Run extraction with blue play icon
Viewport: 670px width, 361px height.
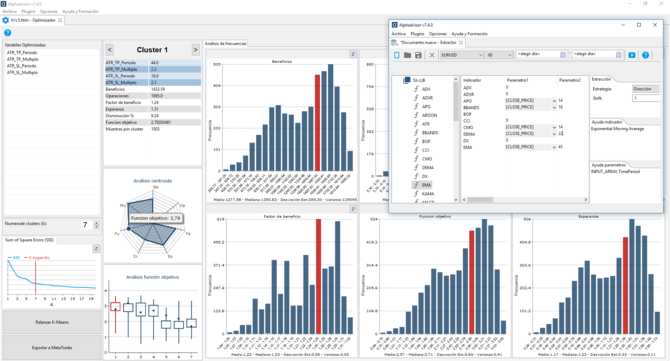(x=632, y=55)
